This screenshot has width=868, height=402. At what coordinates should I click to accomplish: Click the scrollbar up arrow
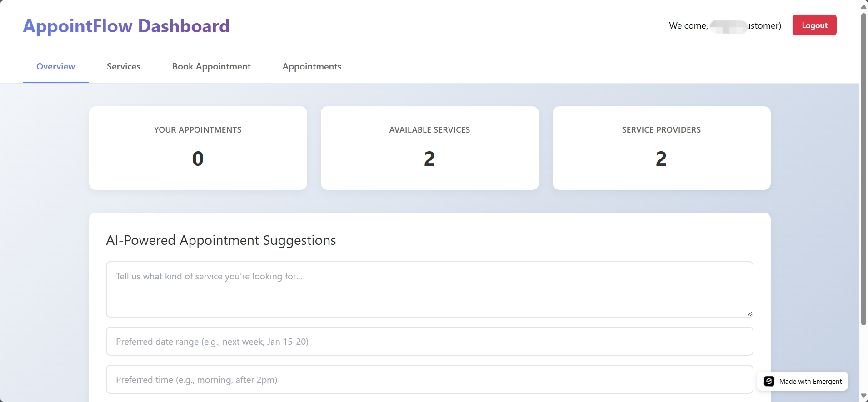[x=864, y=6]
